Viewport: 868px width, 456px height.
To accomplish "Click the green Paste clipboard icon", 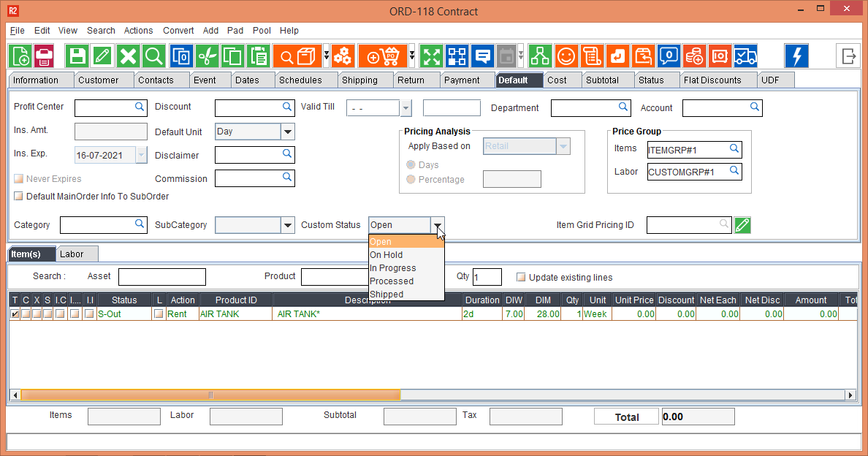I will 260,56.
